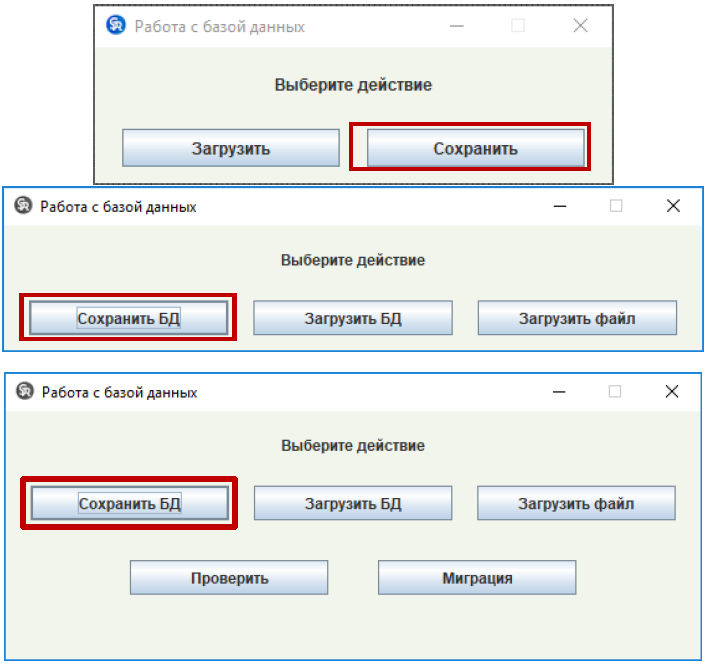Minimize the window containing Миграция

(559, 391)
